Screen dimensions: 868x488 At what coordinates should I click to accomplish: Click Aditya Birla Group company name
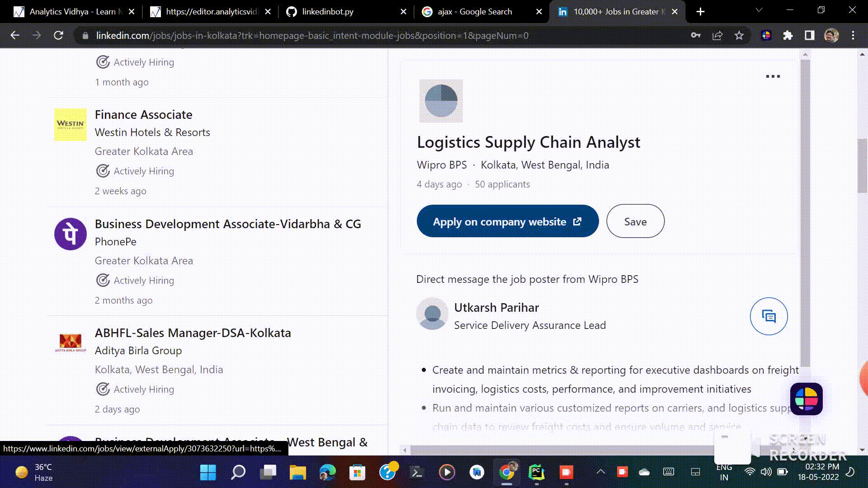point(138,351)
